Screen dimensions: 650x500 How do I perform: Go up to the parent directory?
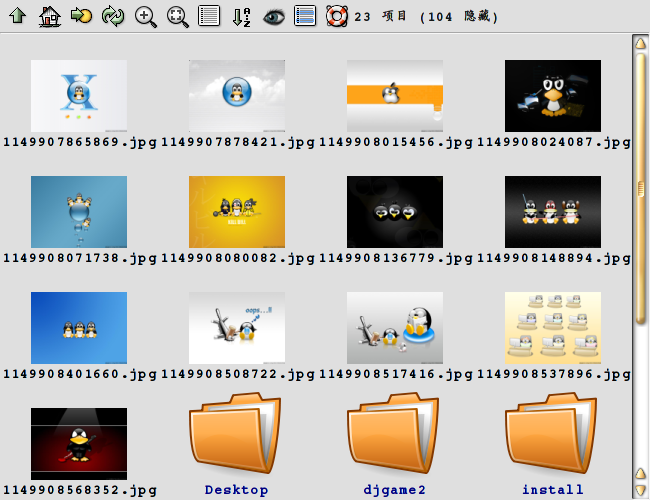[17, 16]
